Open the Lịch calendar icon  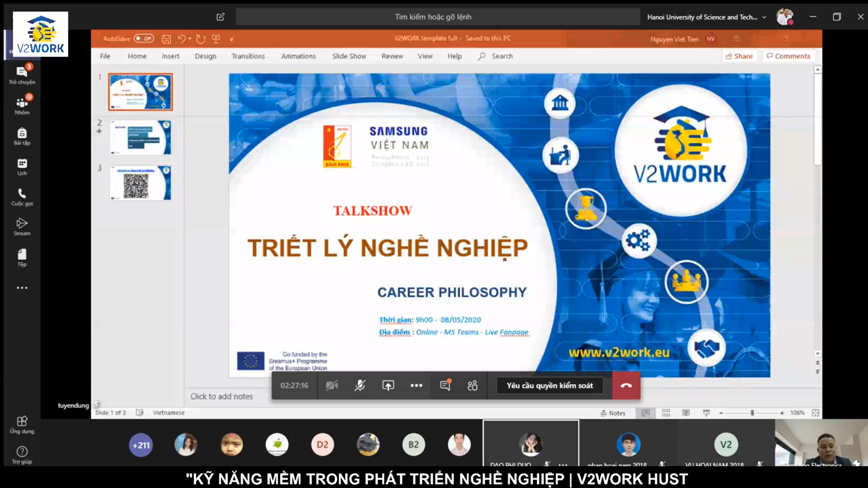click(x=22, y=167)
